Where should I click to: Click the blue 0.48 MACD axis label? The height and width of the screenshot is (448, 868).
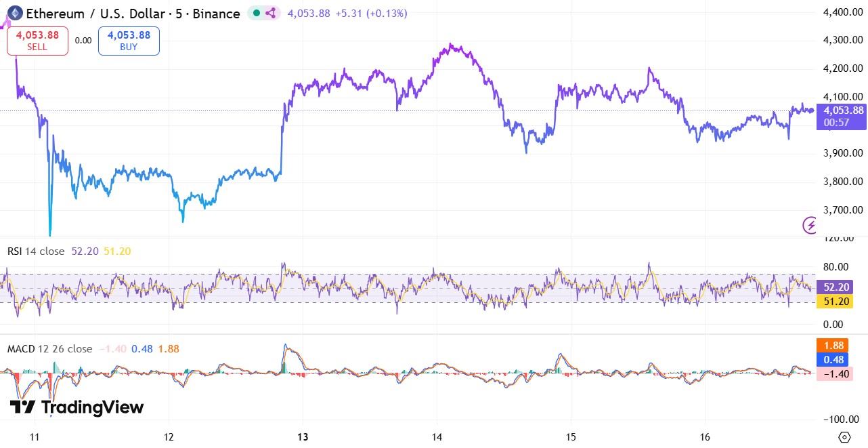(832, 359)
